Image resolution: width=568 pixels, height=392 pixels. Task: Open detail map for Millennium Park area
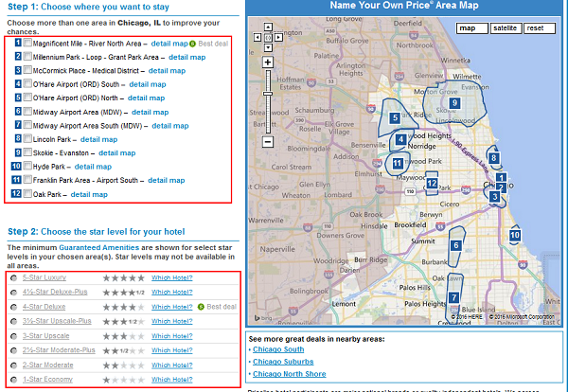pyautogui.click(x=186, y=57)
